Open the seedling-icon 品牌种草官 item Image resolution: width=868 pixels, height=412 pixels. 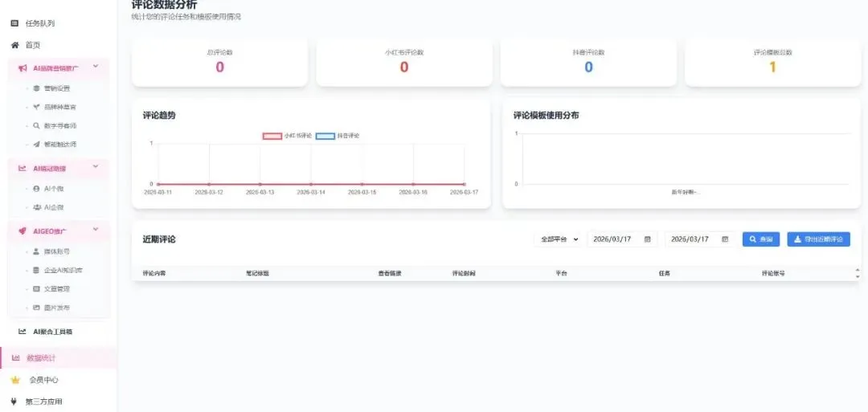(36, 107)
